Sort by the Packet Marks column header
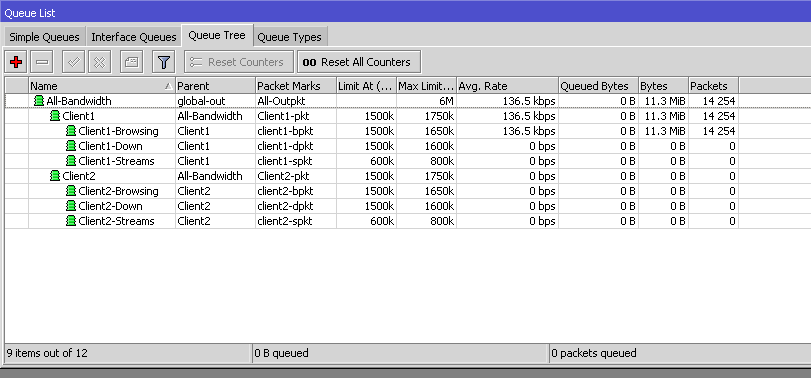Viewport: 811px width, 378px height. 296,86
